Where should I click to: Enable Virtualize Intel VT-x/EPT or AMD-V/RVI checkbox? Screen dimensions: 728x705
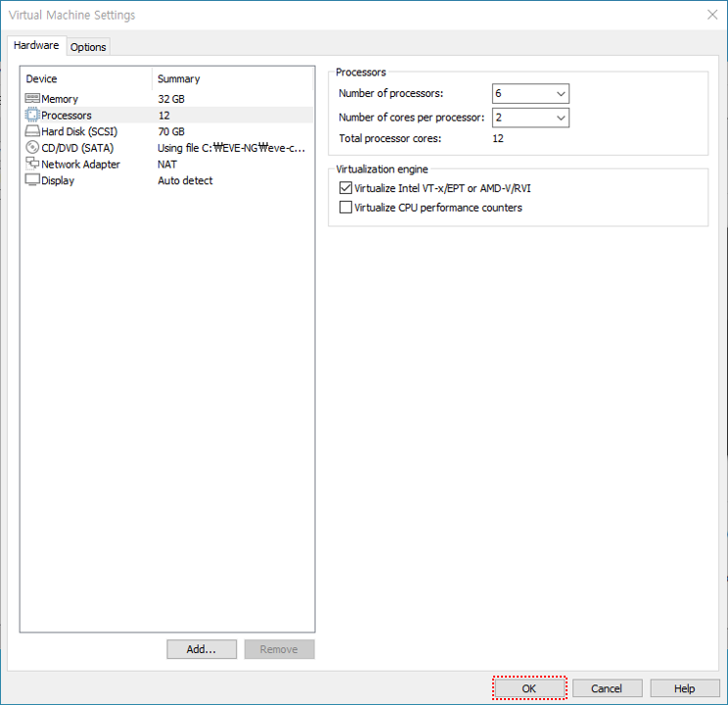click(345, 188)
